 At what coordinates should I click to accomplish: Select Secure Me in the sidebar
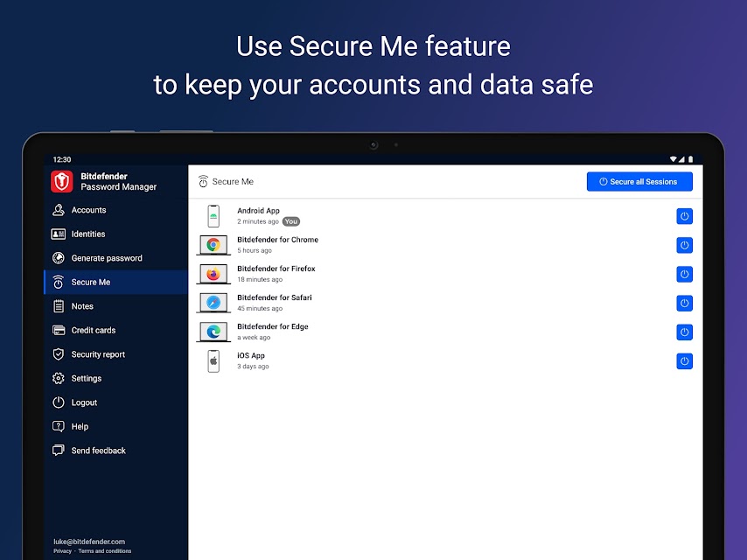click(x=90, y=283)
